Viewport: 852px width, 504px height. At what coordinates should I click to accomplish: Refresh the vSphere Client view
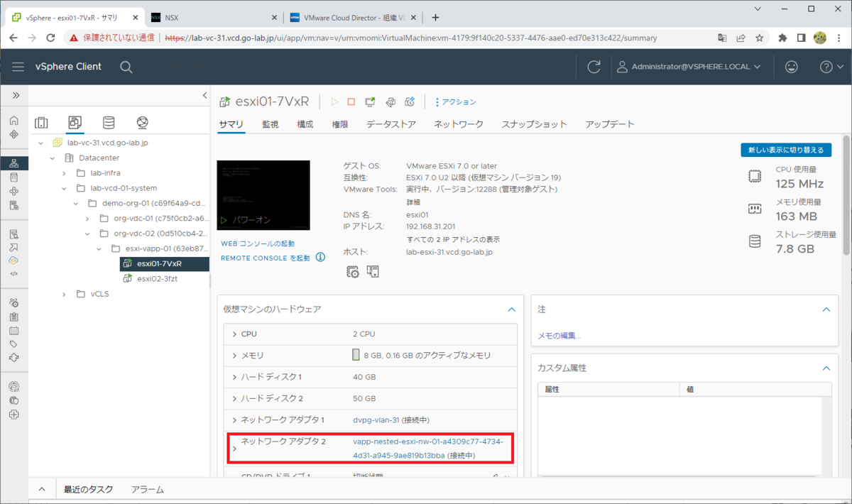click(594, 67)
